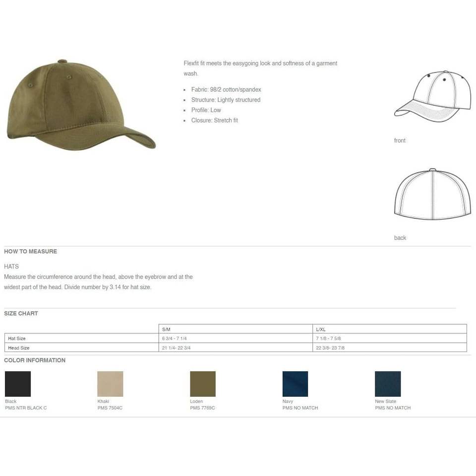Click the 'Loden' color name
Image resolution: width=476 pixels, height=476 pixels.
196,401
